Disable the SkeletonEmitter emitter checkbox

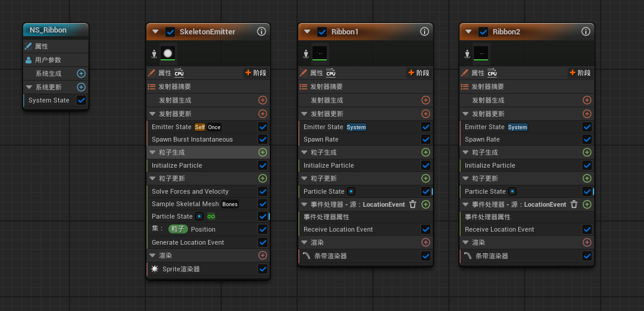[x=170, y=31]
